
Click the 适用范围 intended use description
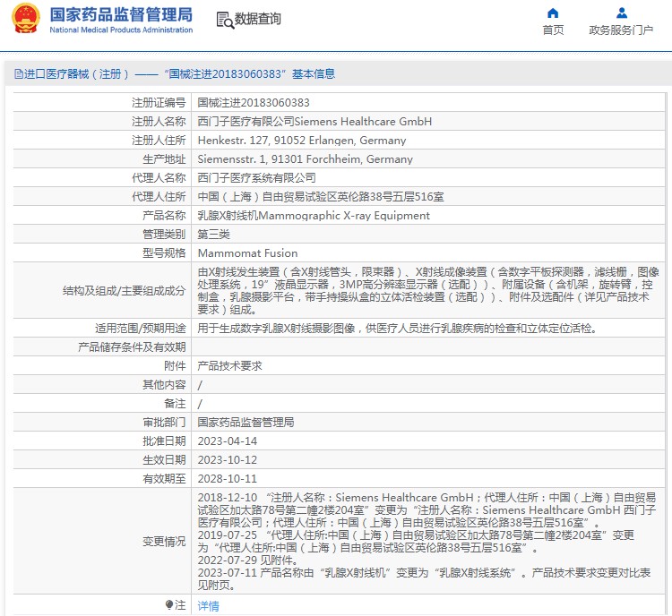click(397, 329)
